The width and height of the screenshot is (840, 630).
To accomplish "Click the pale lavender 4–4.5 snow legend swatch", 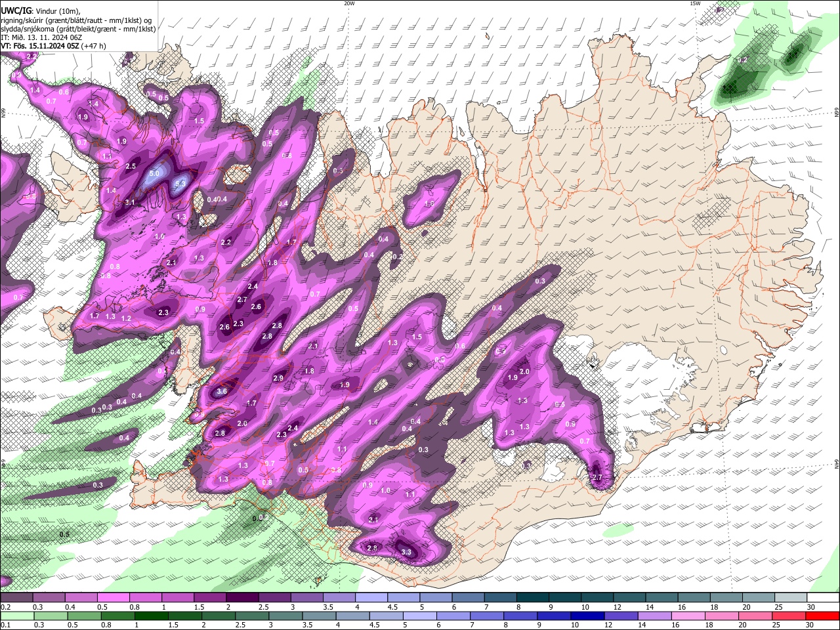I will [371, 598].
